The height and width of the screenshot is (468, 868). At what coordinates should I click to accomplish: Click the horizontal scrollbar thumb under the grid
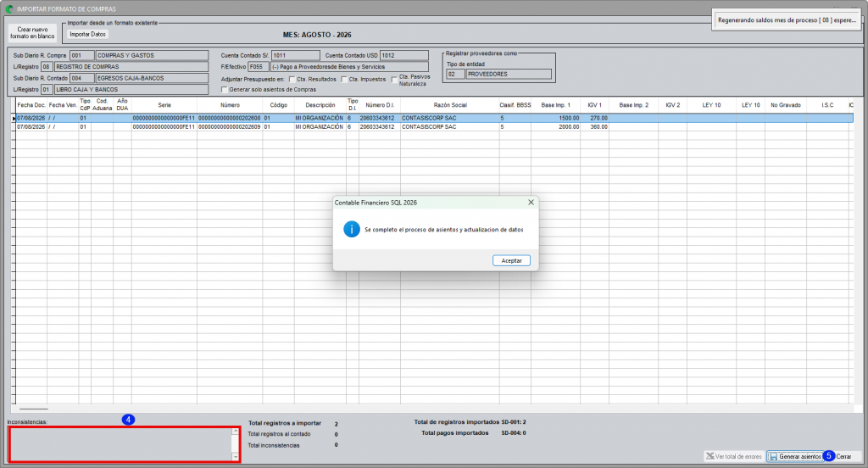(34, 409)
